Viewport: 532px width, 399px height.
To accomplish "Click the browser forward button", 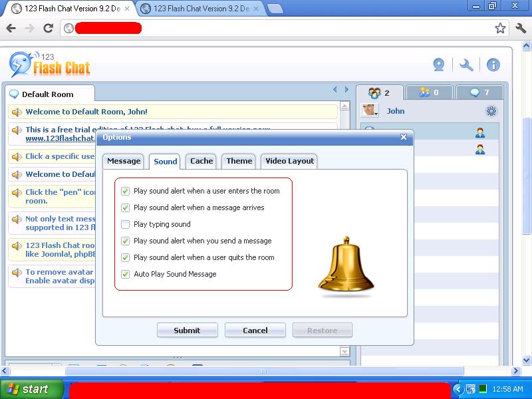I will click(29, 28).
